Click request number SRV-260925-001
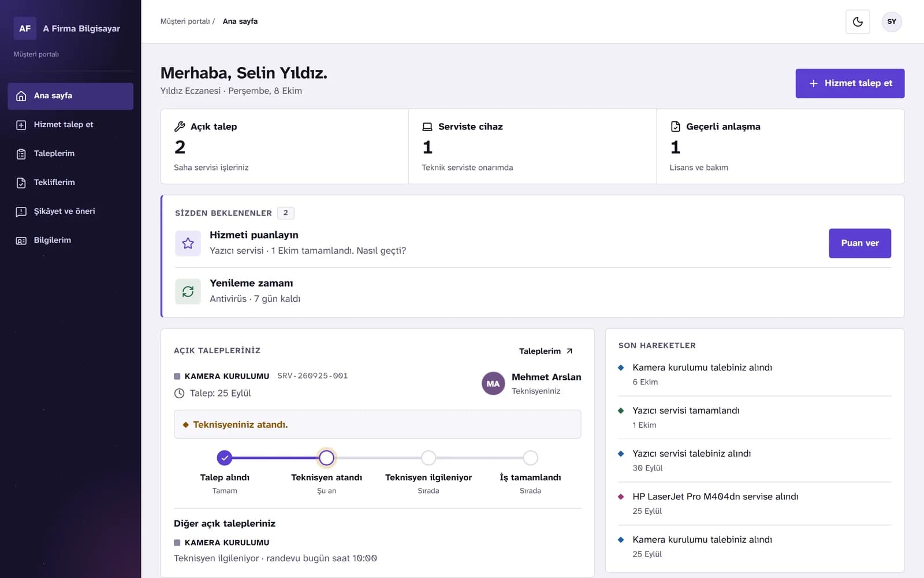The height and width of the screenshot is (578, 924). point(312,376)
